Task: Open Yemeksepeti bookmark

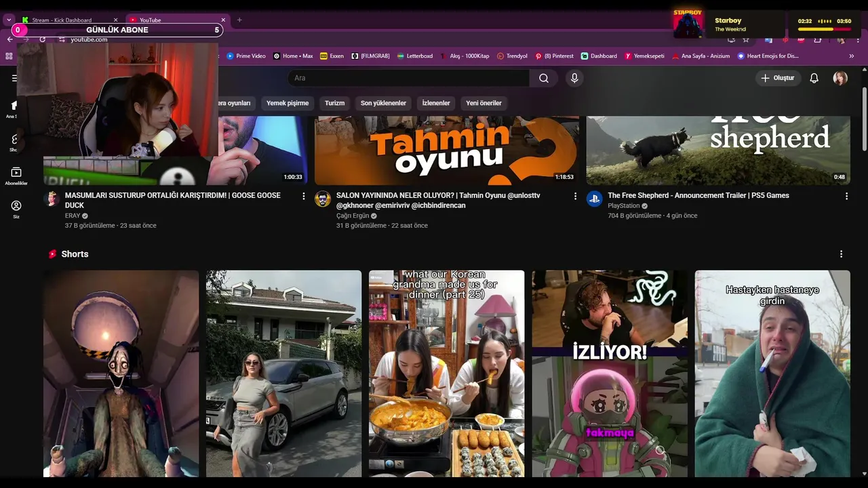Action: tap(644, 56)
